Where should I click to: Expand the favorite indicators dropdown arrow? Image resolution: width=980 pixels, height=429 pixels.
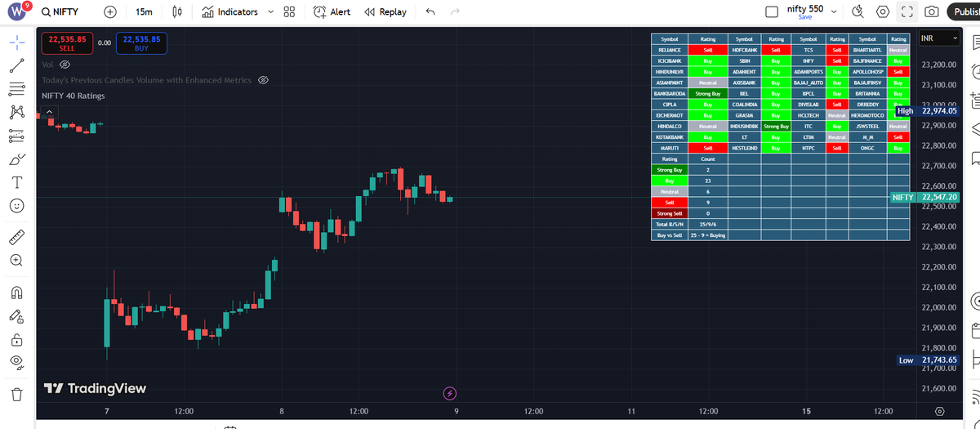pyautogui.click(x=269, y=12)
